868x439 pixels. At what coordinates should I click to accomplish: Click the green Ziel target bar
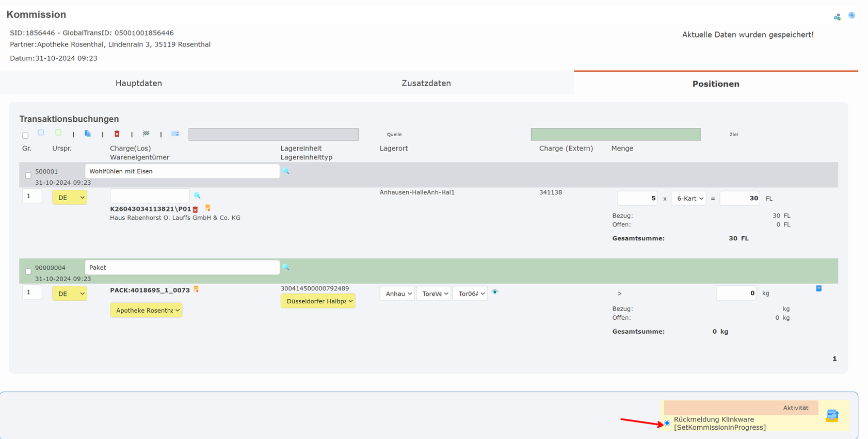point(616,134)
